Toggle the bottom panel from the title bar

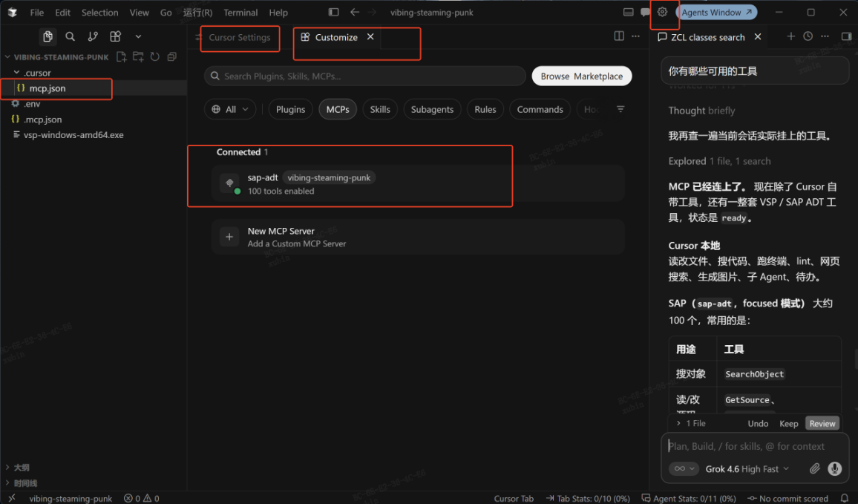[628, 12]
